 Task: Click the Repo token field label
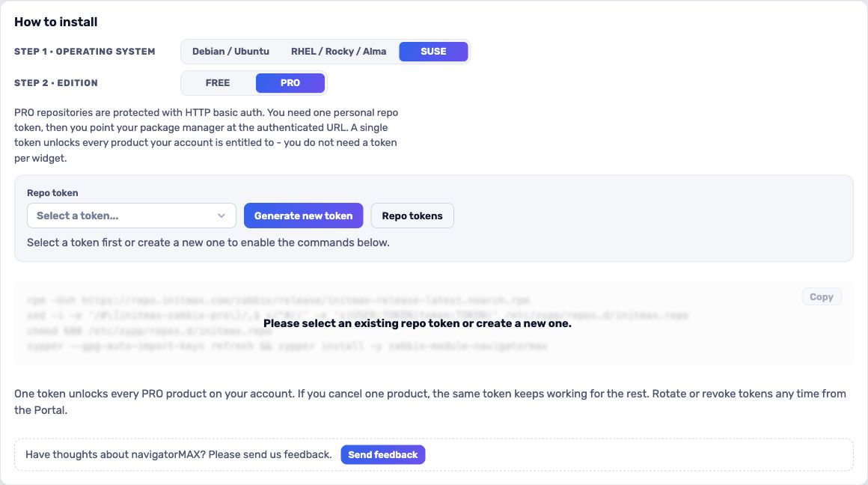coord(52,192)
